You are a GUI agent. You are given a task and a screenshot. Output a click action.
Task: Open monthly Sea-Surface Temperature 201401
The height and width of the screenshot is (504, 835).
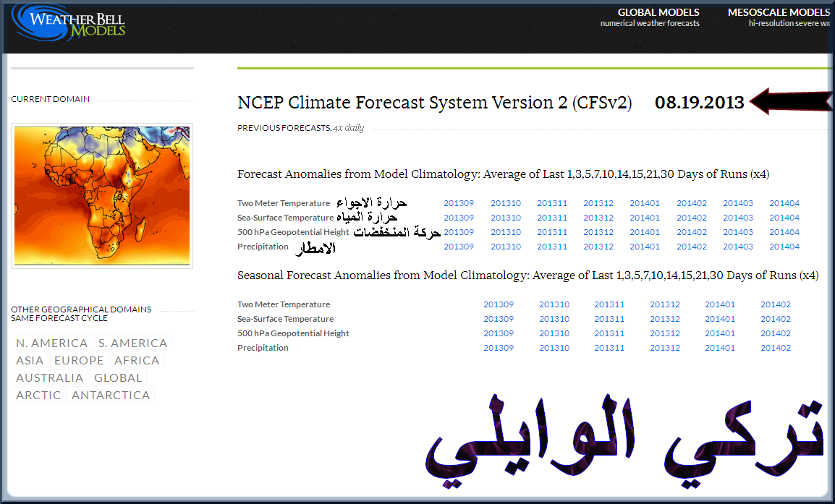tap(645, 218)
